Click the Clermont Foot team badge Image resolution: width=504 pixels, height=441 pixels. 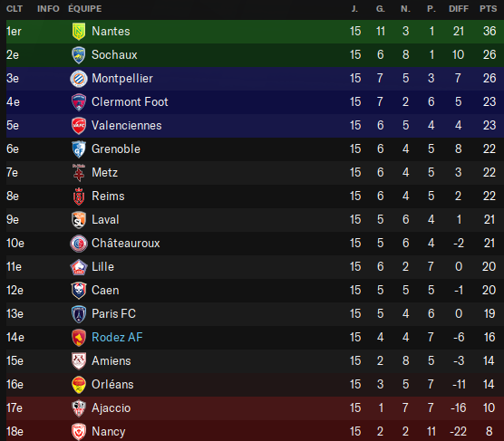[x=79, y=102]
